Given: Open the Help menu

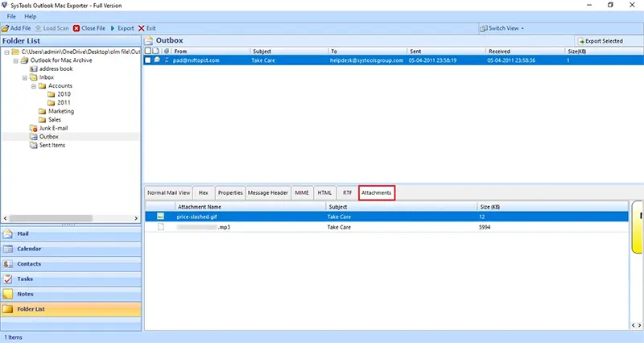Looking at the screenshot, I should (x=31, y=16).
